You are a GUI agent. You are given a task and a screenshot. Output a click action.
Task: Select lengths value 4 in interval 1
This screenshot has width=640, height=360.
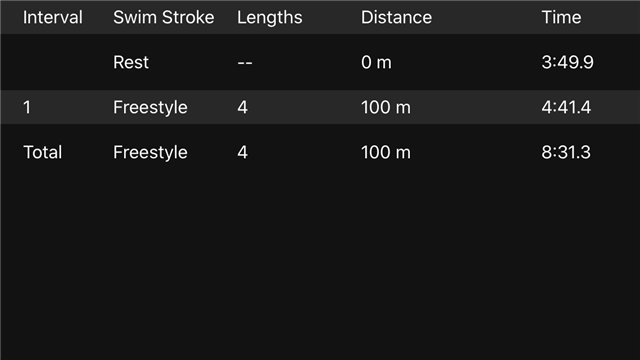coord(242,107)
